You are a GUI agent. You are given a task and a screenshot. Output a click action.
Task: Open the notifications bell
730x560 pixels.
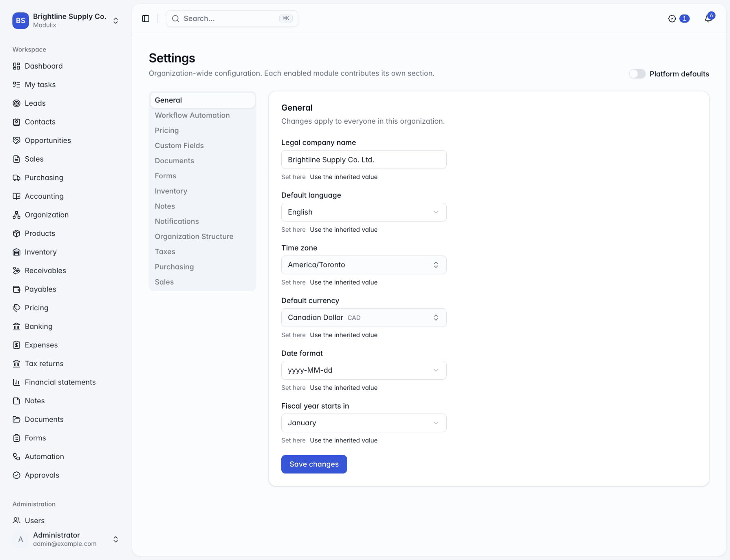pyautogui.click(x=708, y=18)
